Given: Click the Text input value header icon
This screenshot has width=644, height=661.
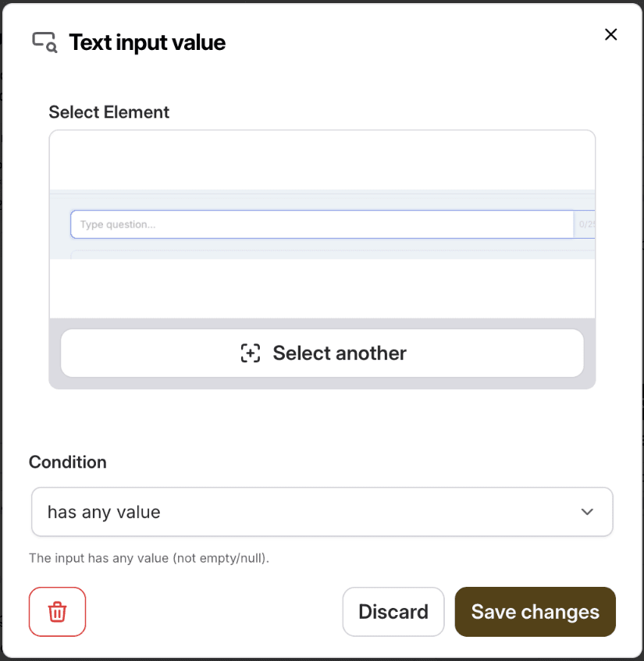Looking at the screenshot, I should click(x=44, y=41).
